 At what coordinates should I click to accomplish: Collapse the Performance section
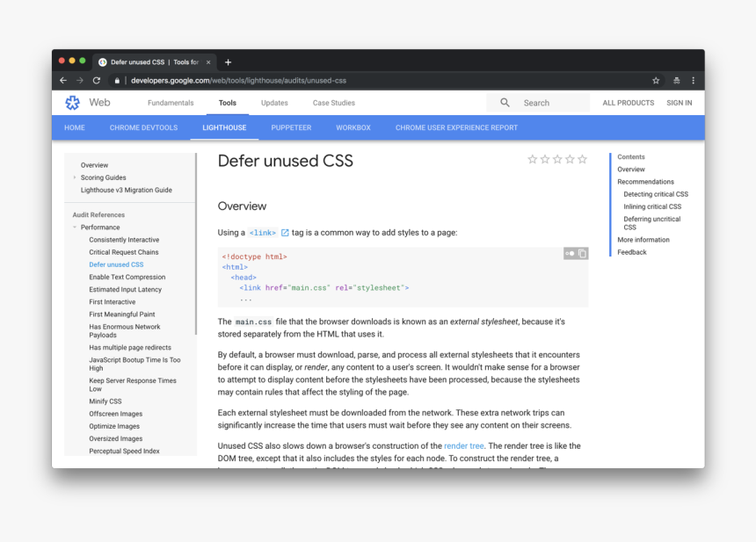75,227
